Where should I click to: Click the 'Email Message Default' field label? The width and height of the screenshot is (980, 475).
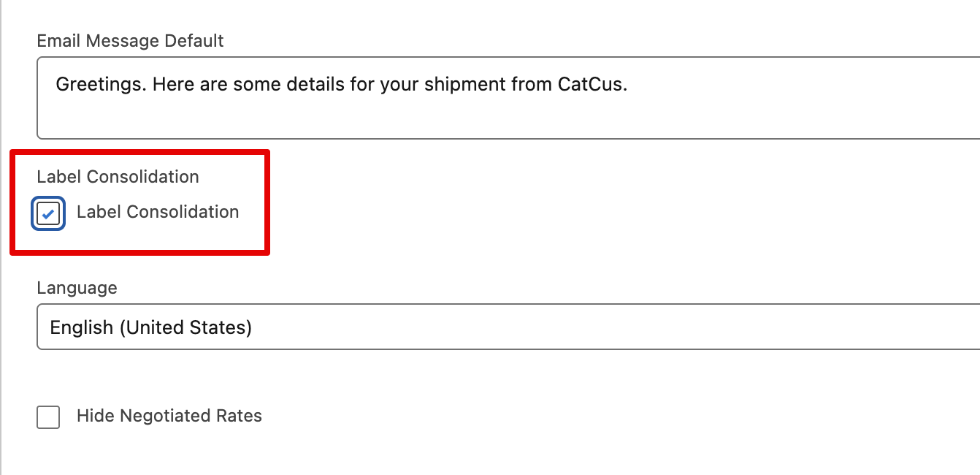(x=130, y=41)
